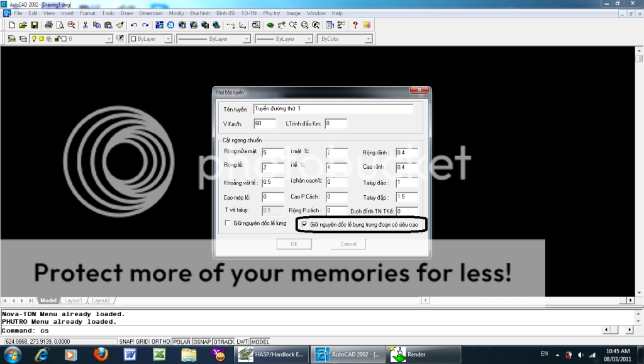Open the Phụ trợ menu

click(x=272, y=13)
